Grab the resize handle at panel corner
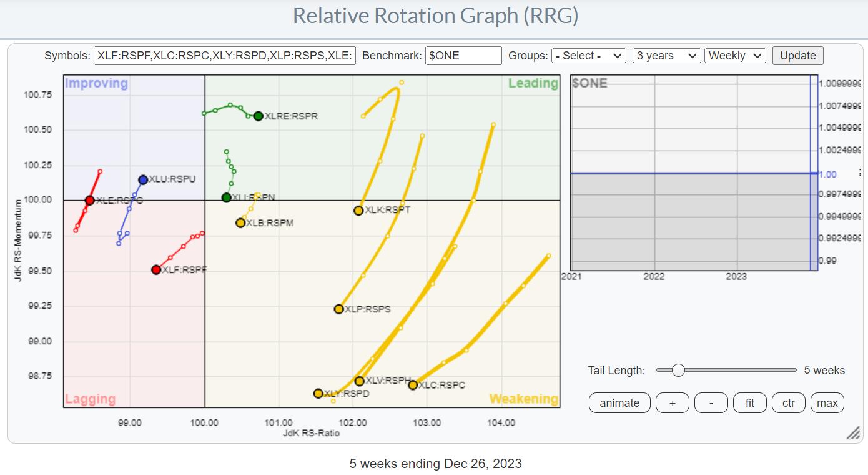Image resolution: width=868 pixels, height=475 pixels. [x=853, y=433]
